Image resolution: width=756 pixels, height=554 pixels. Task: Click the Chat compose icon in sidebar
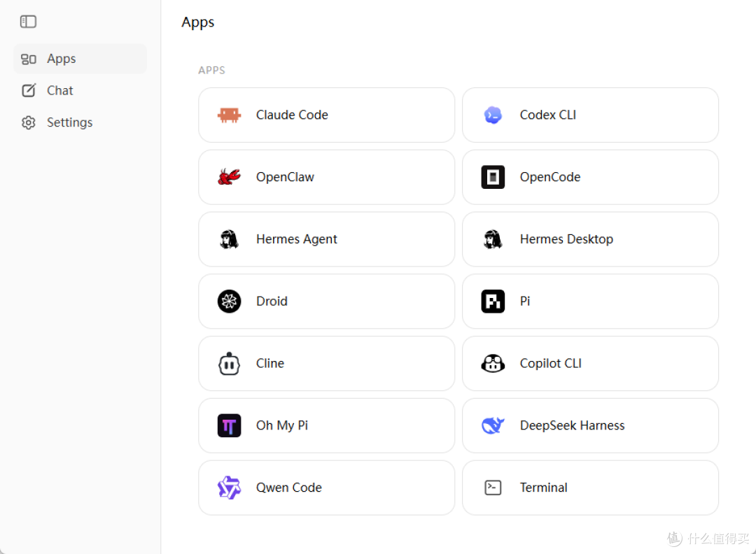[29, 90]
